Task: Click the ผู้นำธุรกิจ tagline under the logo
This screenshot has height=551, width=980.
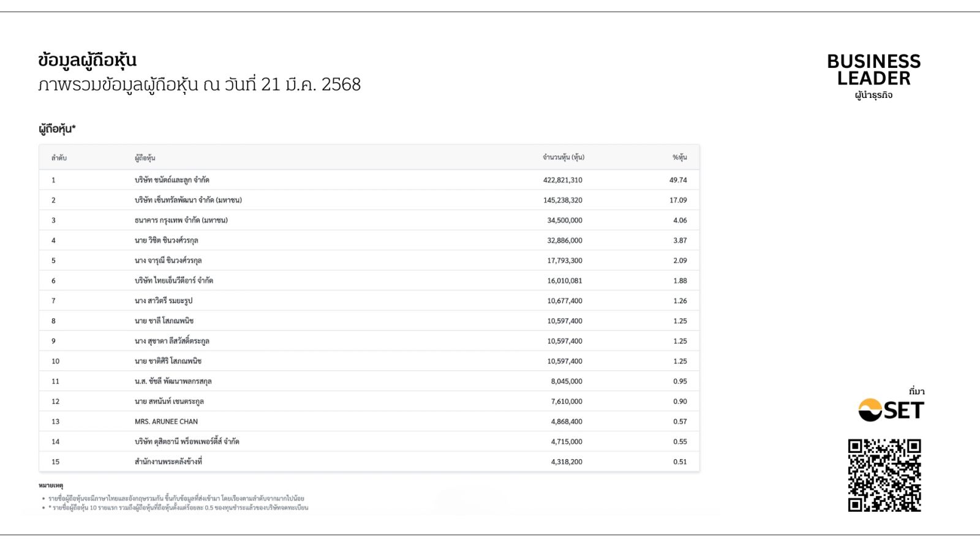Action: click(873, 96)
